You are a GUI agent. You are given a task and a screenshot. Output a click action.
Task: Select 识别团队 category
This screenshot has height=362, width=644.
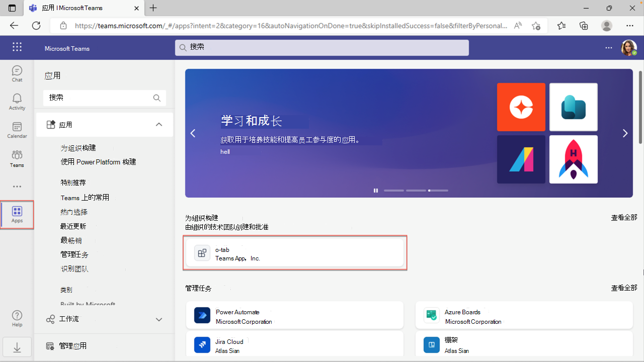coord(74,269)
